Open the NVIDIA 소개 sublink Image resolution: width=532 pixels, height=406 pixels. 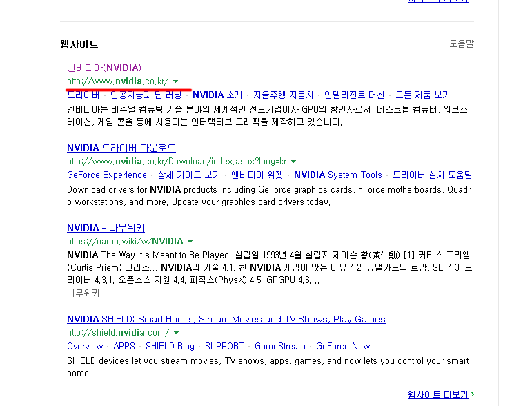point(217,95)
